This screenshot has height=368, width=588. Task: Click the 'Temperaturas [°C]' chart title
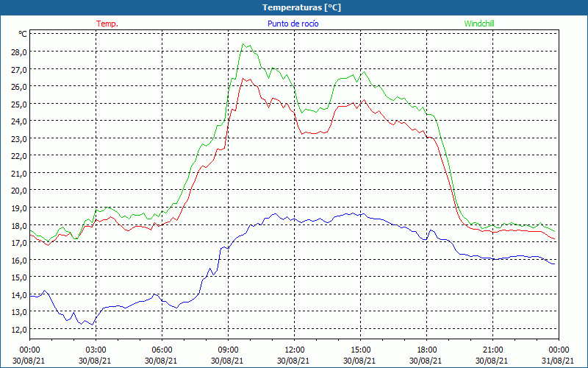[x=301, y=7]
